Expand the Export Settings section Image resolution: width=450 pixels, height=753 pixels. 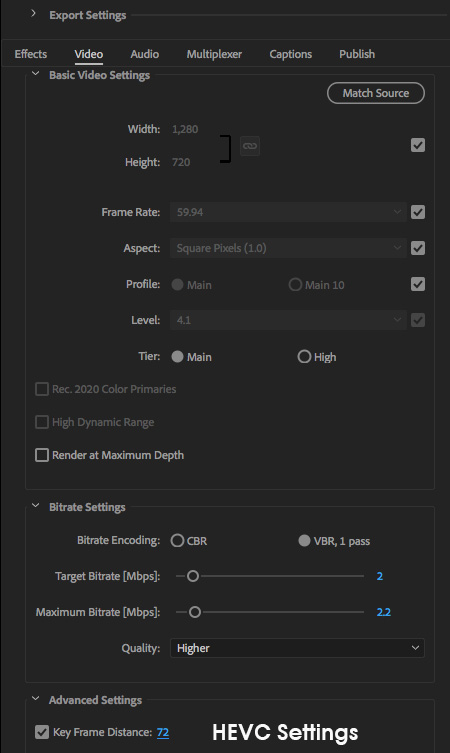(x=33, y=13)
